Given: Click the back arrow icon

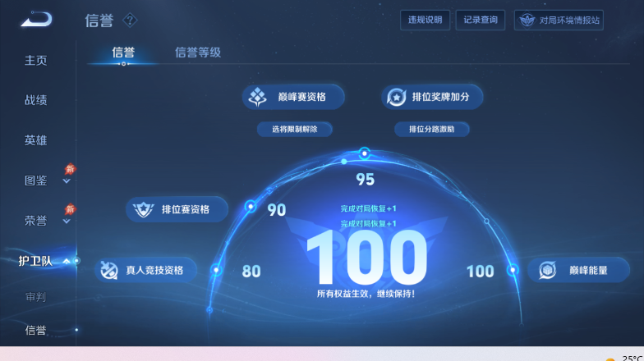Looking at the screenshot, I should coord(37,20).
